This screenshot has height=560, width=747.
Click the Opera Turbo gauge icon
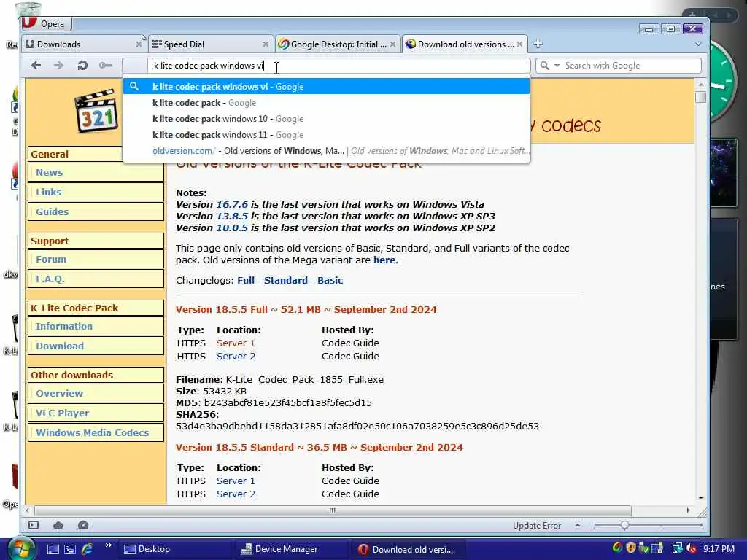pos(83,525)
